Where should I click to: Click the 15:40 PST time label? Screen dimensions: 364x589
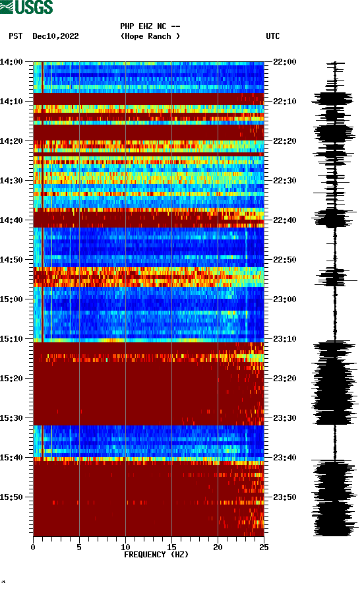tap(11, 458)
